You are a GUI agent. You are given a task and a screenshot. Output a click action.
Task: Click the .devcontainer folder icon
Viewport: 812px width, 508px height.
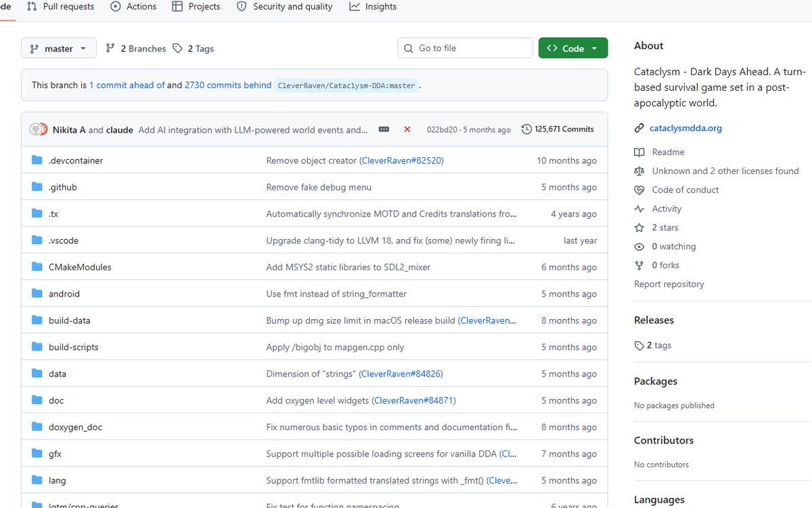37,161
